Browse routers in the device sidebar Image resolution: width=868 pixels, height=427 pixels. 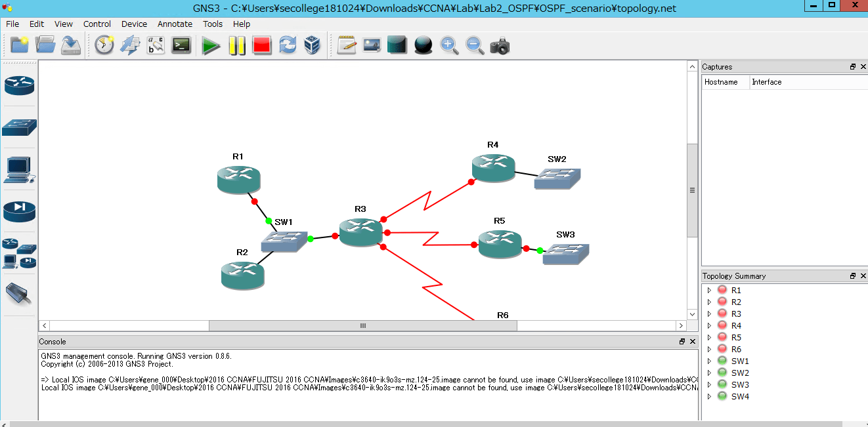pyautogui.click(x=20, y=85)
